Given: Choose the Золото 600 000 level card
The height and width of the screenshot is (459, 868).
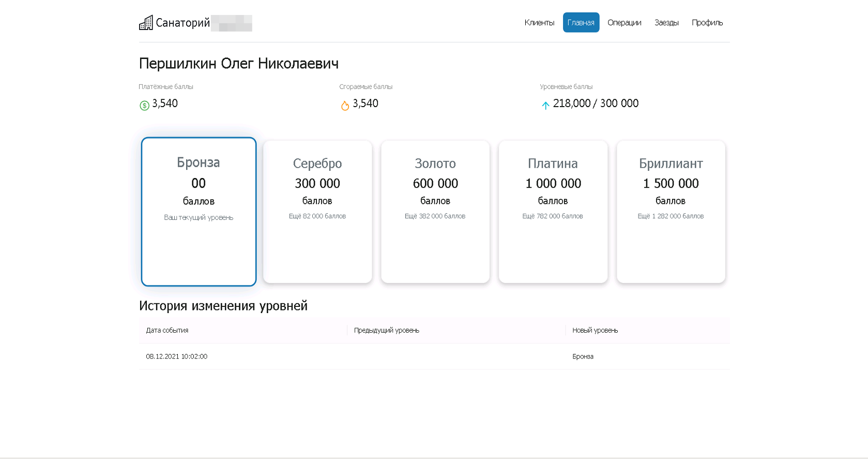Looking at the screenshot, I should point(435,211).
